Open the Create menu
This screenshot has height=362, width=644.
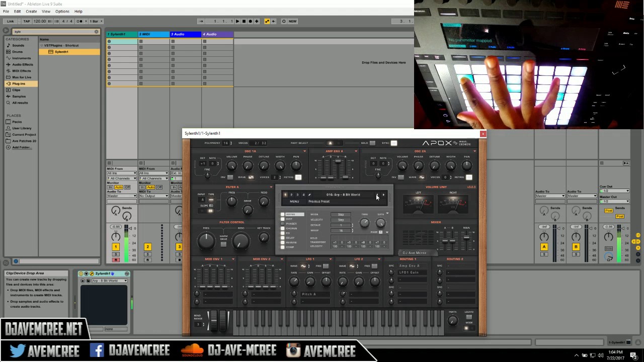click(31, 11)
